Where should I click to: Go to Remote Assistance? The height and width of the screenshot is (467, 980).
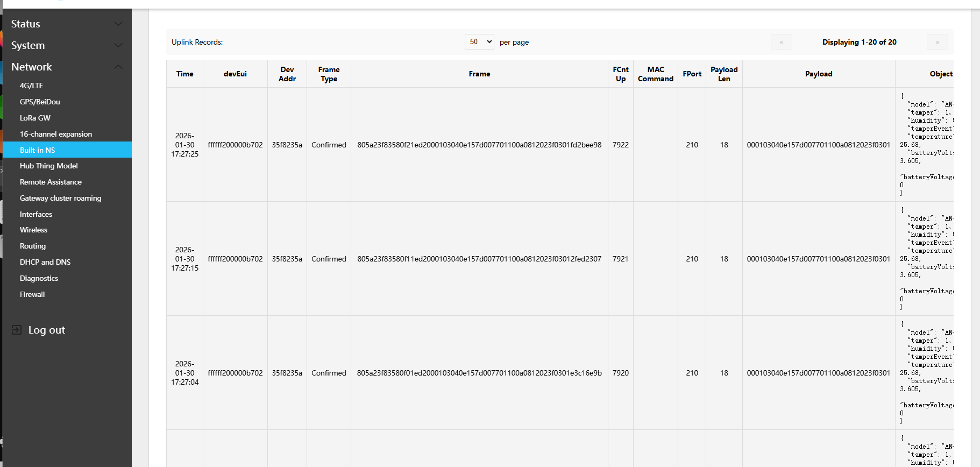point(51,182)
